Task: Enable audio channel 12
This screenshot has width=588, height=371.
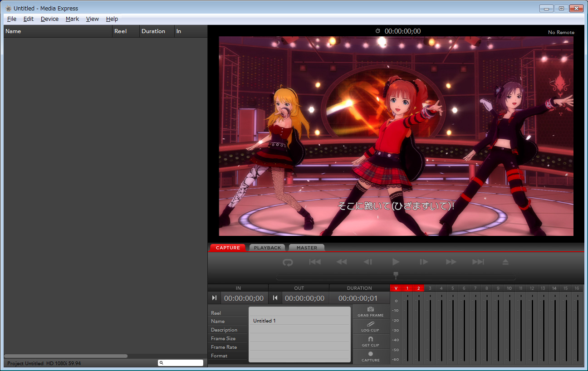Action: [x=532, y=288]
